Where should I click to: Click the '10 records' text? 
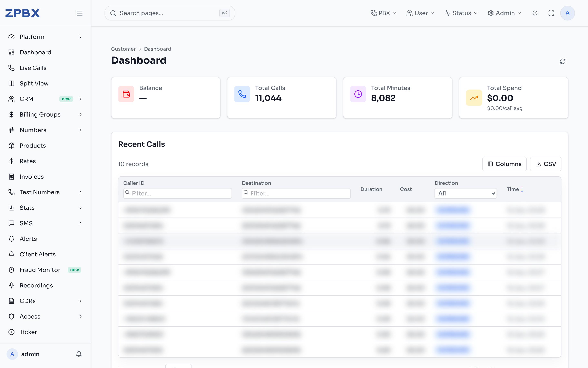click(x=133, y=164)
